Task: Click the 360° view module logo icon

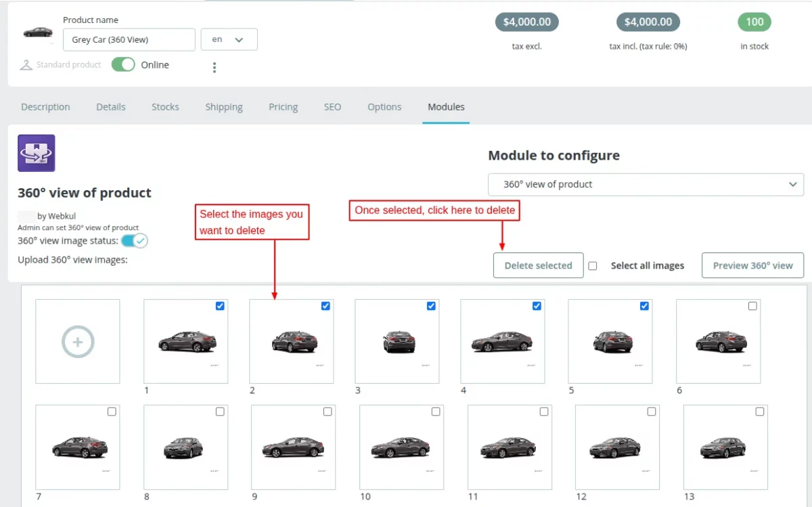Action: click(36, 153)
